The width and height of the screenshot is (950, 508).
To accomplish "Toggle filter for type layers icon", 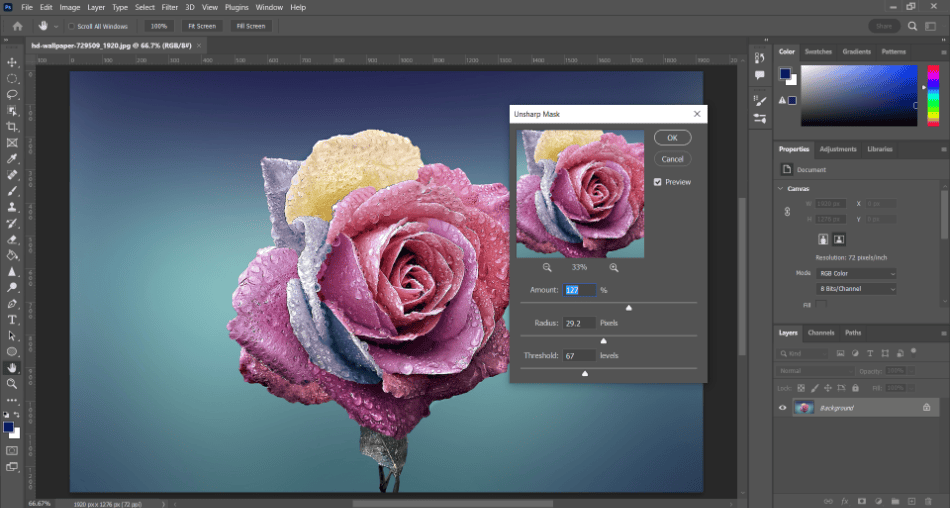I will click(x=870, y=353).
